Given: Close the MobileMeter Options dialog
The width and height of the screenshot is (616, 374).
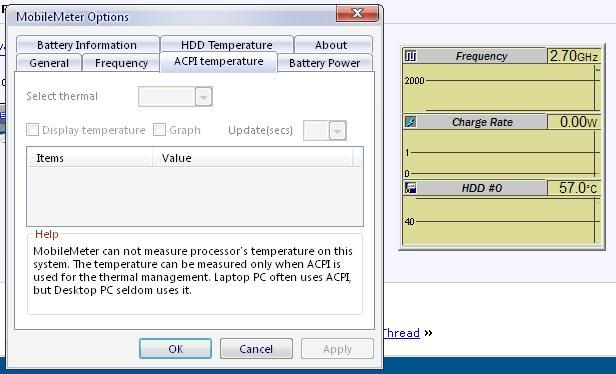Looking at the screenshot, I should click(x=357, y=13).
